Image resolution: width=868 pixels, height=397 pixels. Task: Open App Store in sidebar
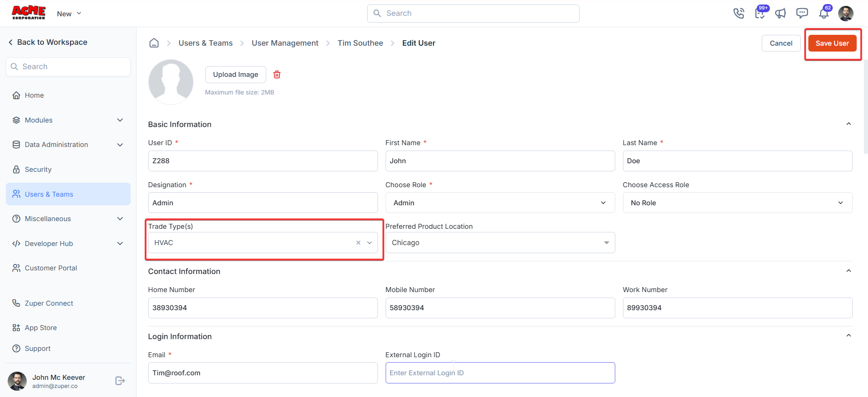[68, 328]
